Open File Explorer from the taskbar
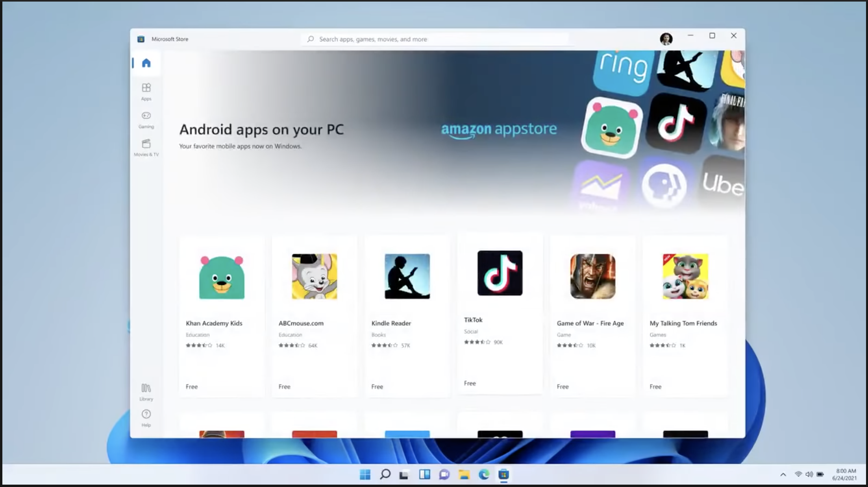Screen dimensions: 868x487 tap(464, 474)
